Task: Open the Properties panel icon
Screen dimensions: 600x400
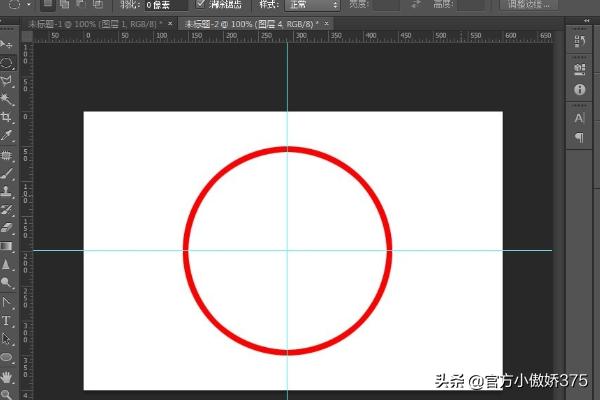Action: [579, 69]
